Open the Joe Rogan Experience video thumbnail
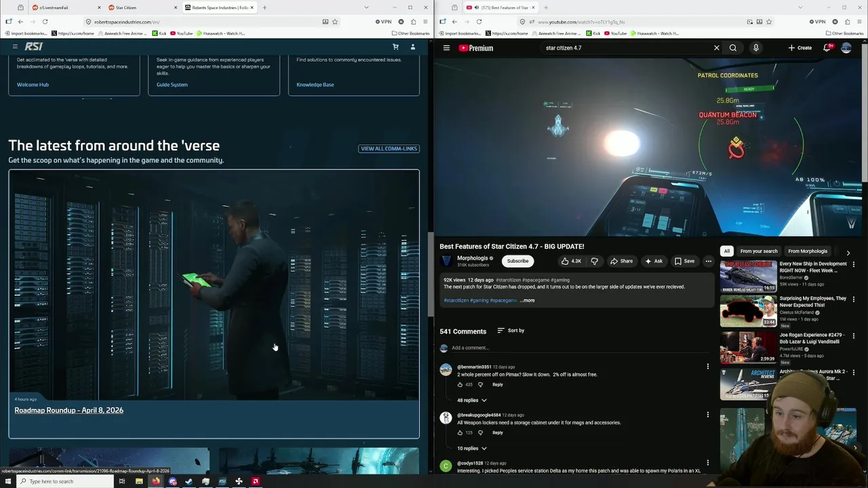 pyautogui.click(x=748, y=348)
